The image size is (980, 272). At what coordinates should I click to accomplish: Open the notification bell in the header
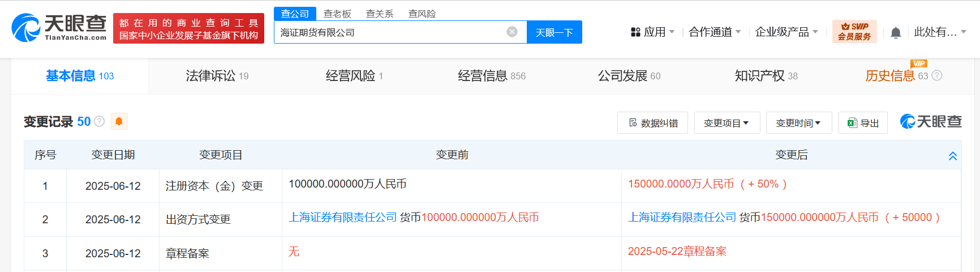(896, 32)
